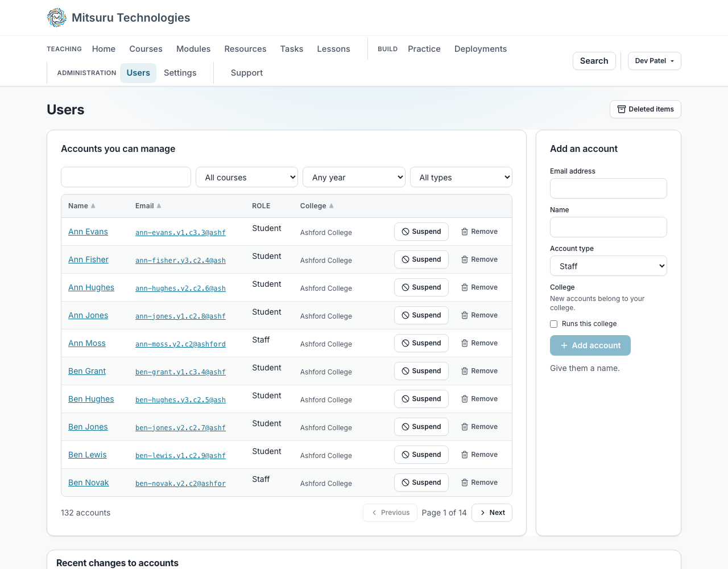Click the Add account button
The height and width of the screenshot is (569, 728).
pyautogui.click(x=590, y=345)
